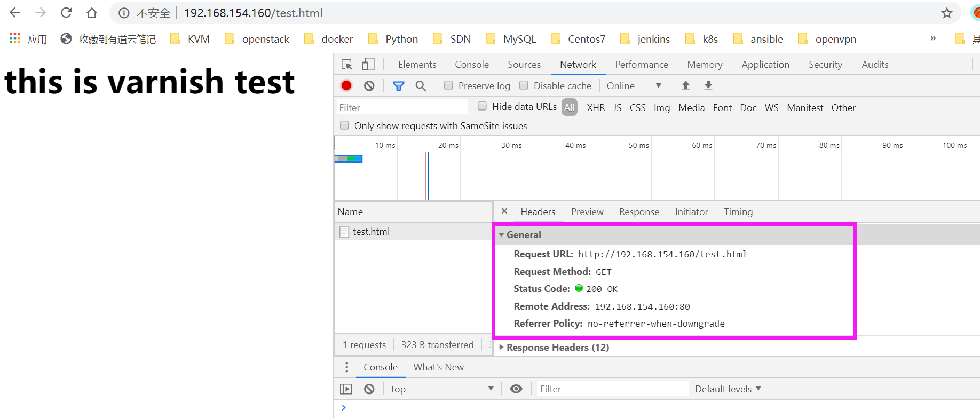
Task: Open the openvpn bookmark folder
Action: click(x=827, y=39)
